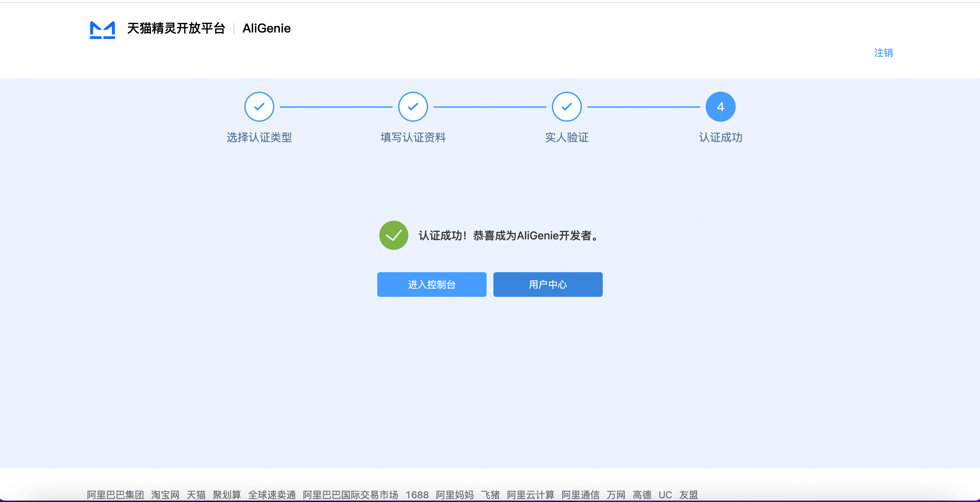Click the completed step three checkmark circle
Viewport: 980px width, 502px height.
[x=567, y=107]
